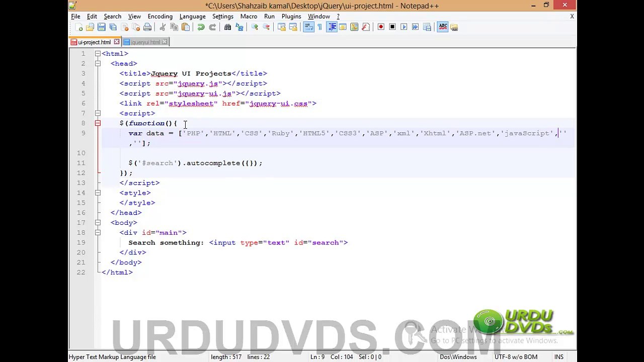Viewport: 644px width, 362px height.
Task: Close the ui-project.html tab
Action: tap(117, 42)
